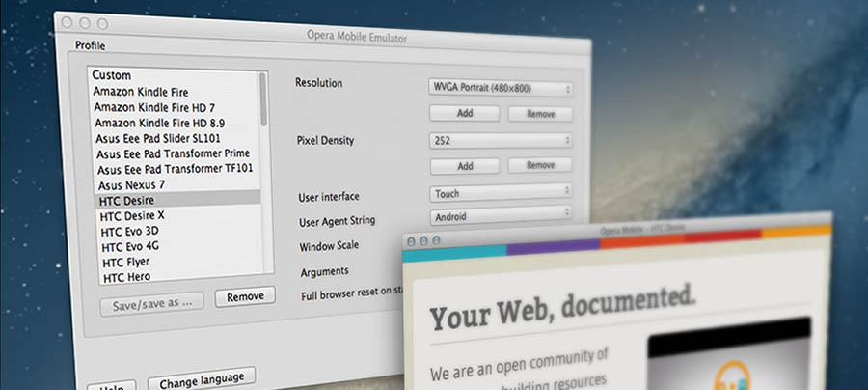The height and width of the screenshot is (390, 868).
Task: Pick the Custom profile entry
Action: 112,75
